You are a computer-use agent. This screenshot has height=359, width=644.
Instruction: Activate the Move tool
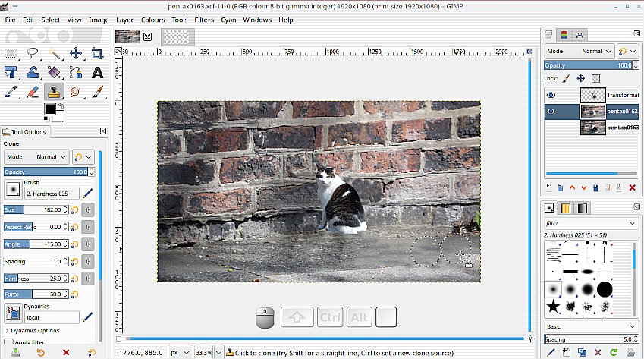tap(76, 53)
